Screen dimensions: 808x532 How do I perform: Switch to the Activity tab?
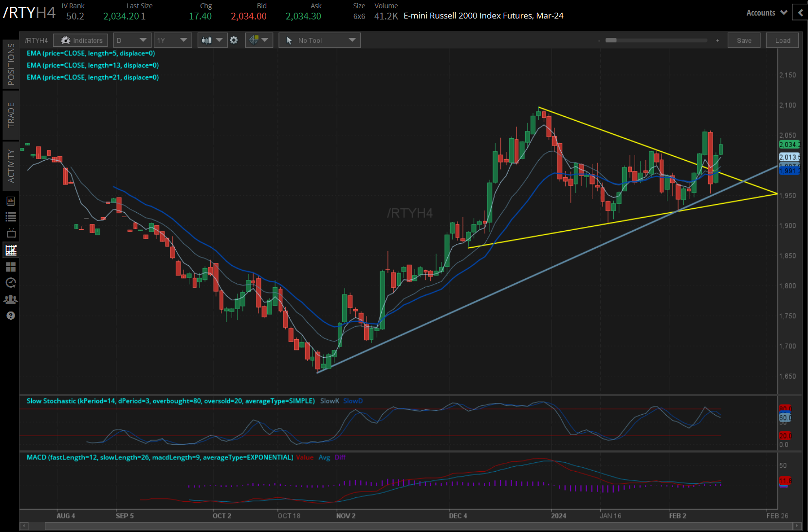[x=11, y=166]
